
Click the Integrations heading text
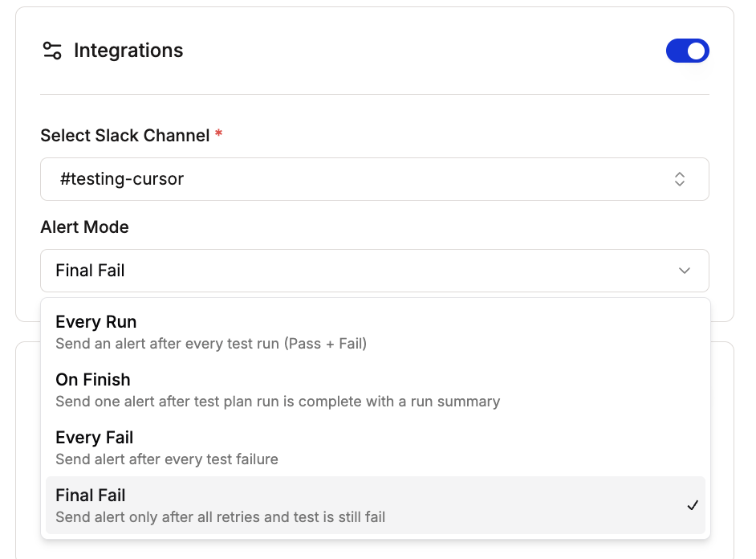[128, 50]
